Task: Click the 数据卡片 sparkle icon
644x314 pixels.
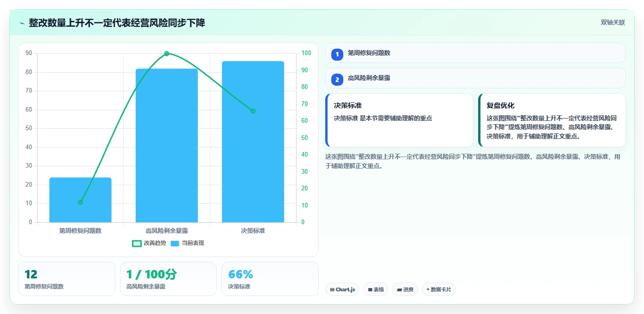Action: 428,289
